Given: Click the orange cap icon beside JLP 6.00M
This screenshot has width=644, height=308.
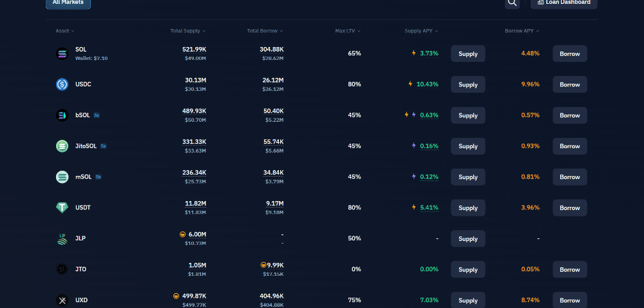Looking at the screenshot, I should pos(183,234).
